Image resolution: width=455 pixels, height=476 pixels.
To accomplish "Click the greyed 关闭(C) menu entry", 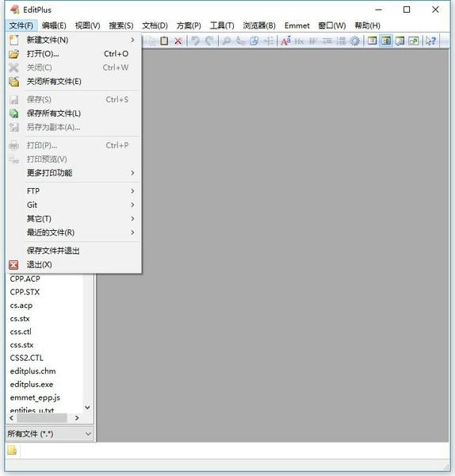I will [74, 67].
